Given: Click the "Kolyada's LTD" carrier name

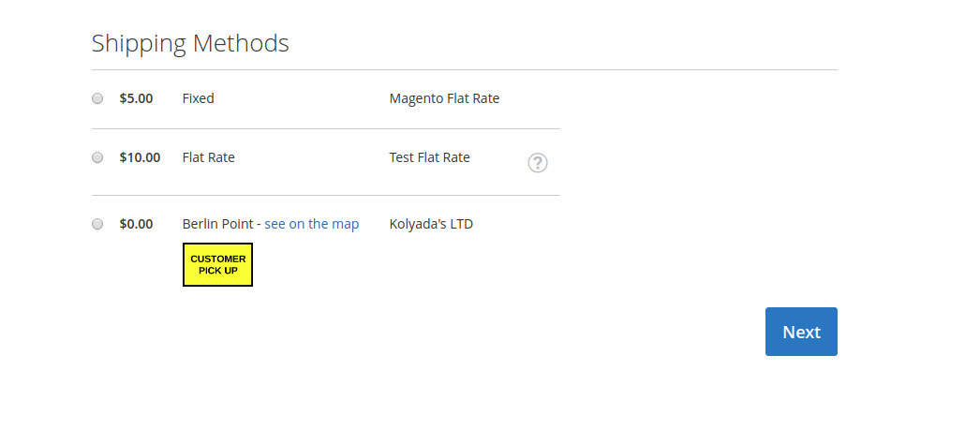Looking at the screenshot, I should coord(431,224).
